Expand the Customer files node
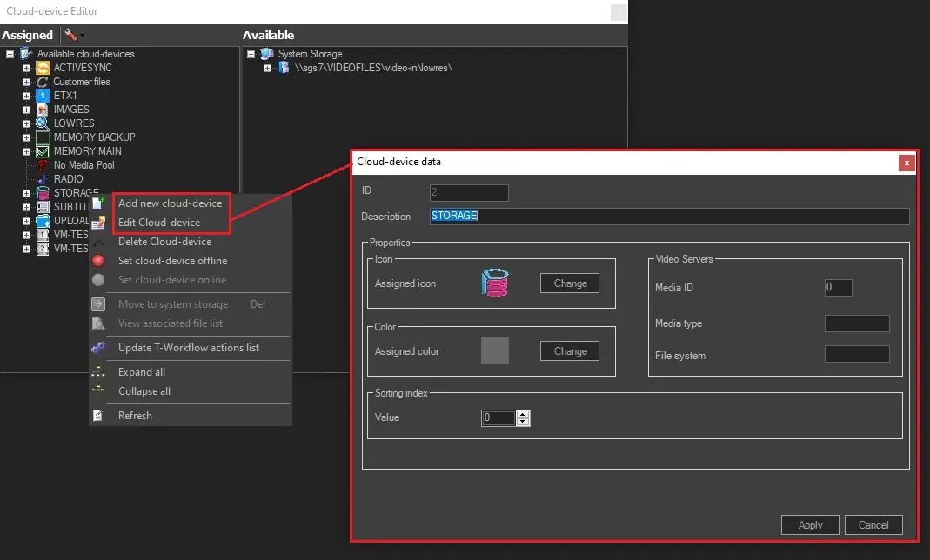This screenshot has width=930, height=560. click(27, 82)
